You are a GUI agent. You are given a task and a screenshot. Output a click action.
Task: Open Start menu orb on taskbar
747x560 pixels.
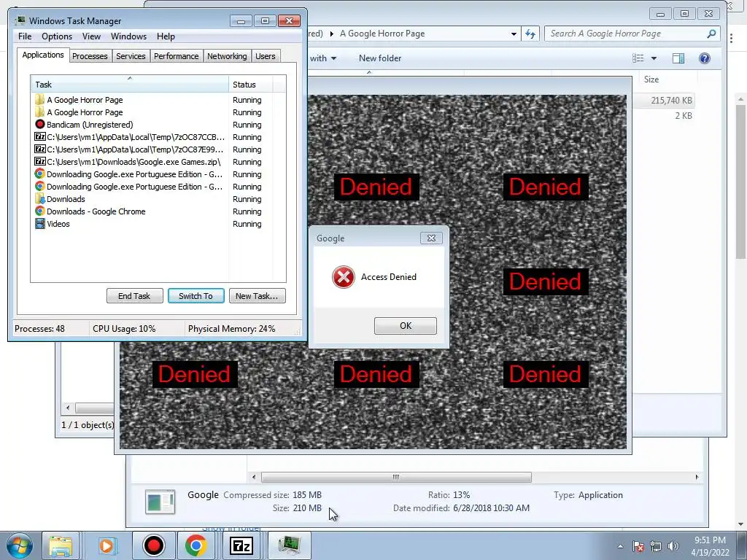20,545
